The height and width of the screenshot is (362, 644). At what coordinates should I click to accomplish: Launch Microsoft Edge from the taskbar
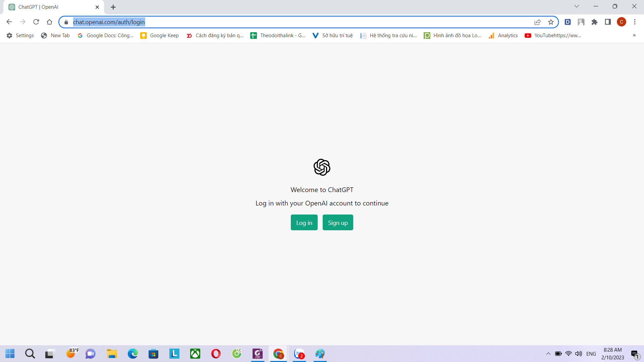coord(132,354)
